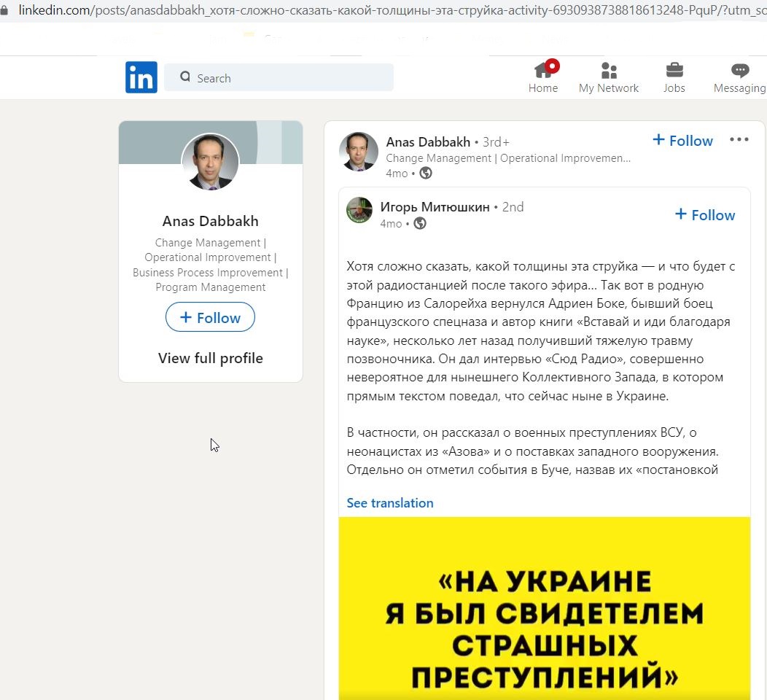Screen dimensions: 767x700
Task: Open Anas Dabbakh sidebar profile photo
Action: [210, 162]
